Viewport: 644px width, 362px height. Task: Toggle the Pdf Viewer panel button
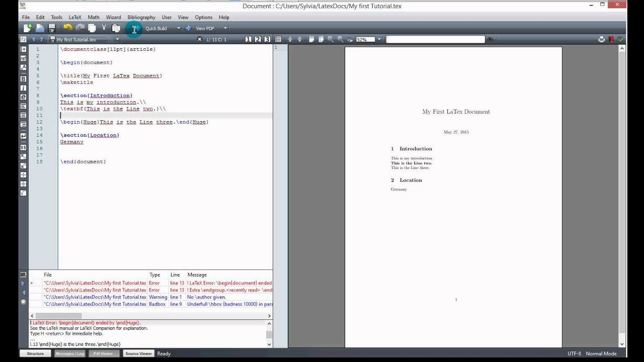coord(103,353)
